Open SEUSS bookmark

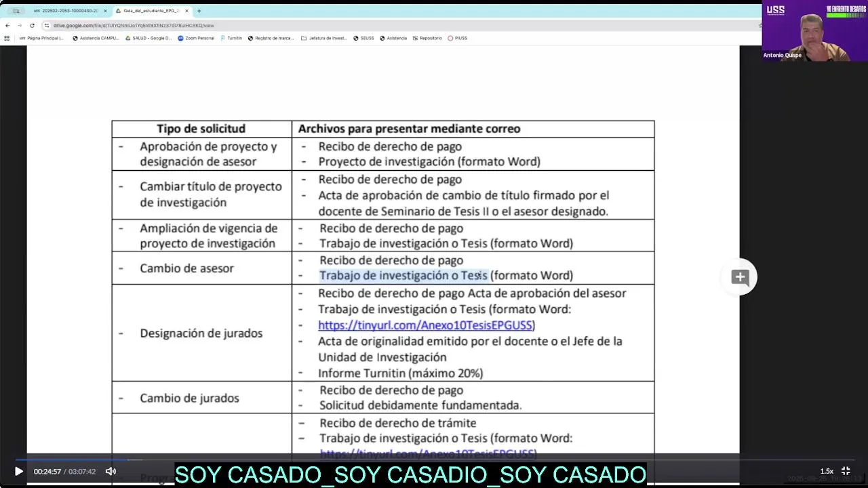(x=363, y=38)
